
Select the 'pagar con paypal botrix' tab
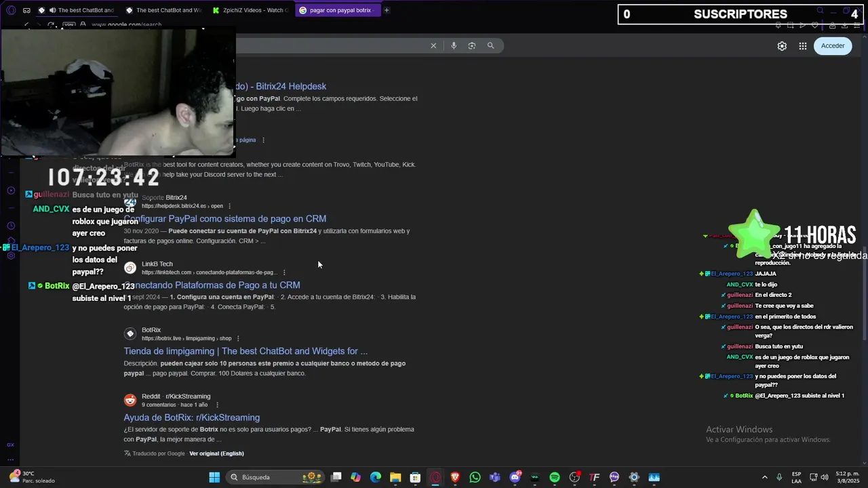337,10
